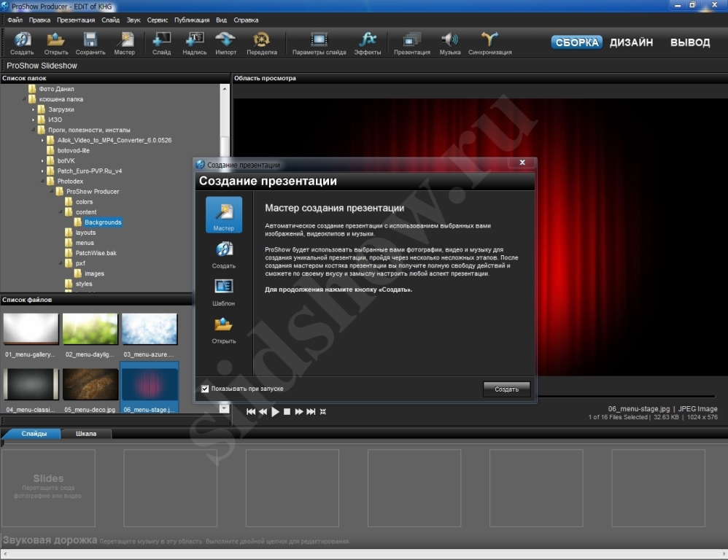Click the Сохранить floppy icon
Viewport: 728px width, 560px height.
click(90, 44)
